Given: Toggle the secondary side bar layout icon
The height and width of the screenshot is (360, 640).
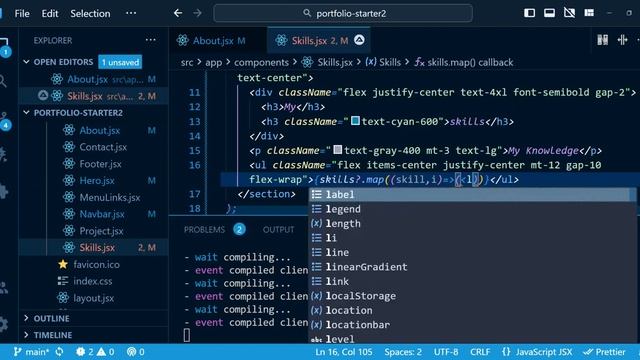Looking at the screenshot, I should (569, 13).
